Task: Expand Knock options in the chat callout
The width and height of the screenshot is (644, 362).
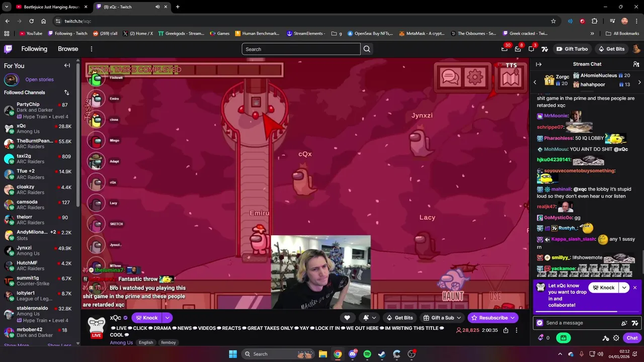Action: 624,288
